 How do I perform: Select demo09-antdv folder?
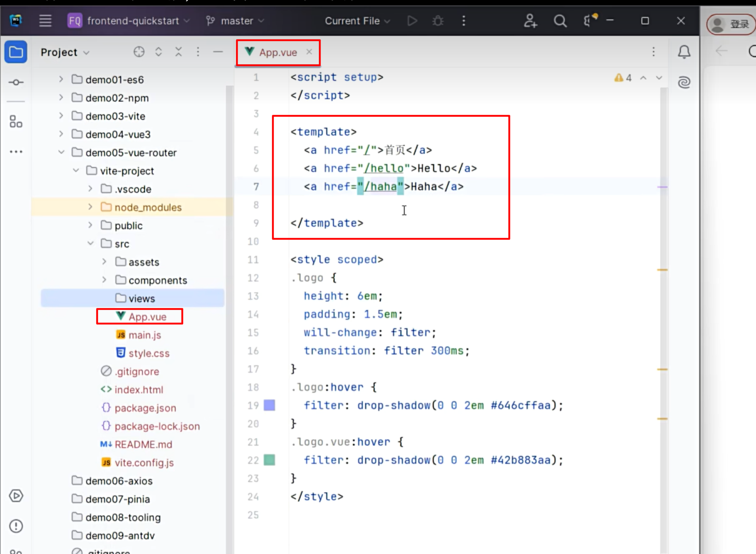(113, 535)
